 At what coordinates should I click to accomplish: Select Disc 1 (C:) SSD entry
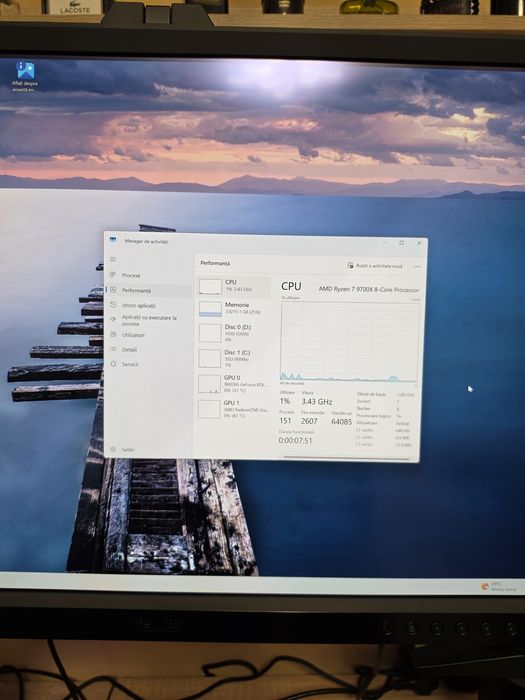233,358
